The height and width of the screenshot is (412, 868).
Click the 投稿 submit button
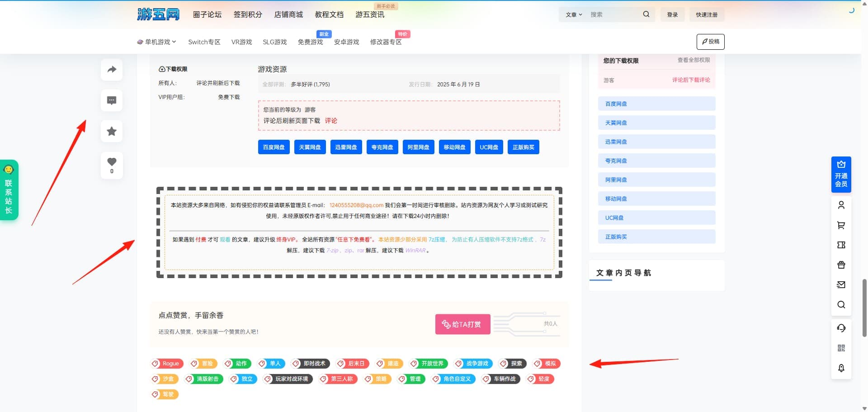tap(710, 42)
